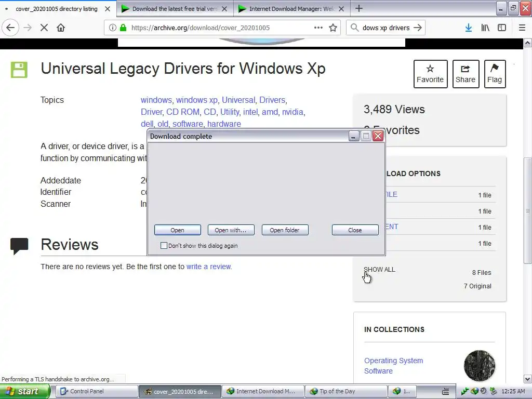
Task: Open the 'CD ROM' topic link
Action: tap(183, 112)
